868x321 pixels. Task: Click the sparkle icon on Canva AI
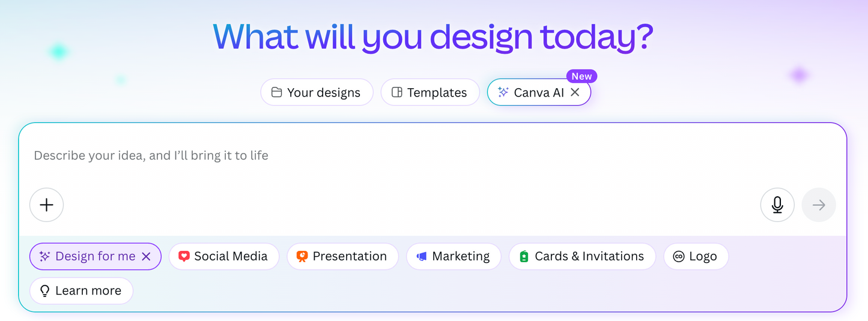[503, 92]
